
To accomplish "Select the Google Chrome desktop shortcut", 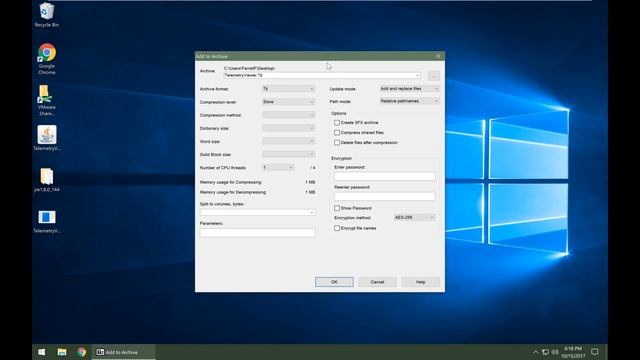I will [x=47, y=59].
